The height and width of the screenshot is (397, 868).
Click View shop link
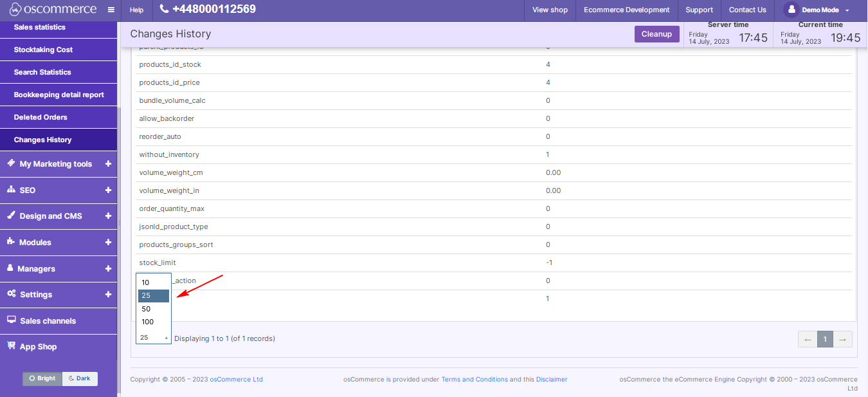pyautogui.click(x=550, y=10)
